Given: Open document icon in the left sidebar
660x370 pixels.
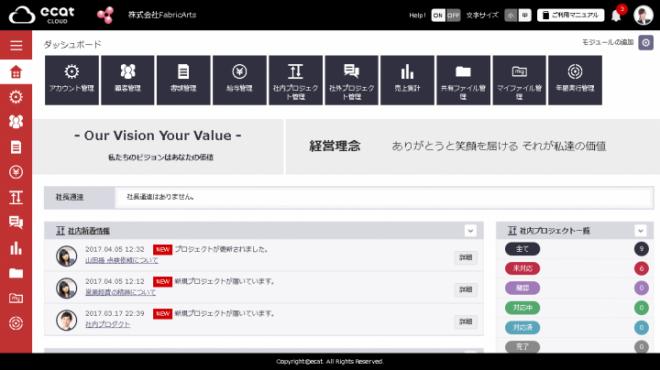Looking at the screenshot, I should coord(16,147).
